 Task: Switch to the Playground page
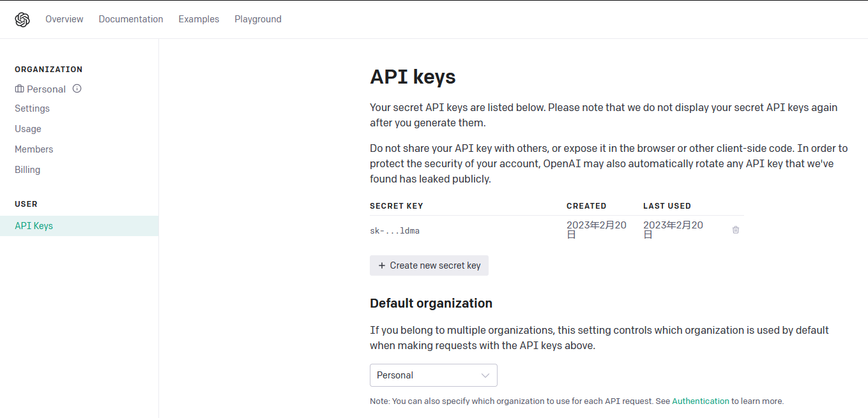point(258,19)
